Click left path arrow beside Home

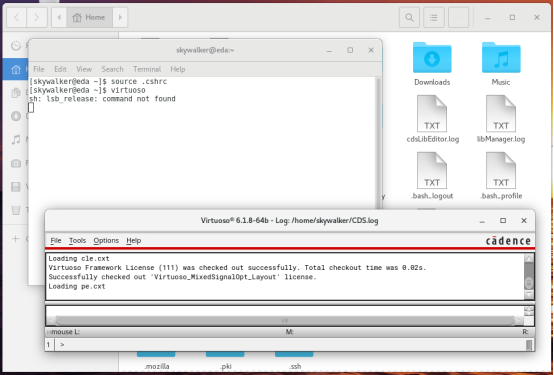coord(59,17)
